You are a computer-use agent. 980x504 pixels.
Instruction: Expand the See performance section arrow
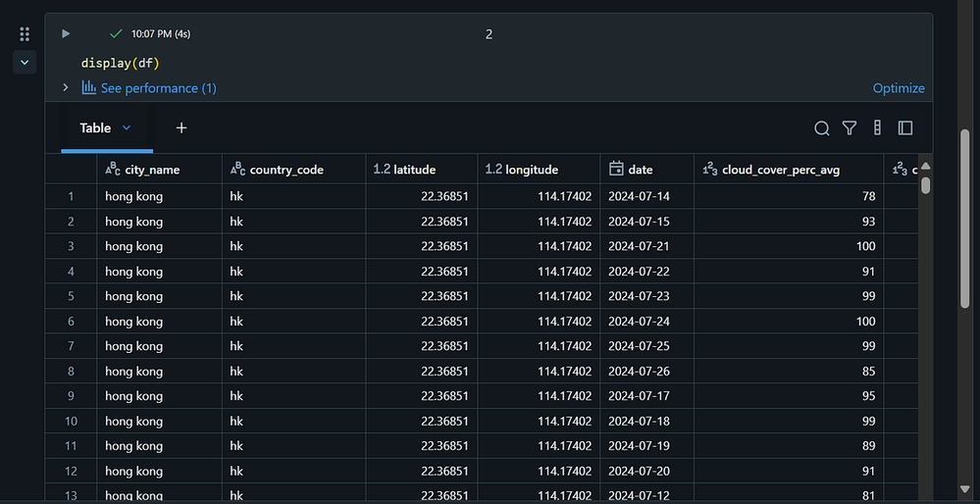(x=66, y=88)
